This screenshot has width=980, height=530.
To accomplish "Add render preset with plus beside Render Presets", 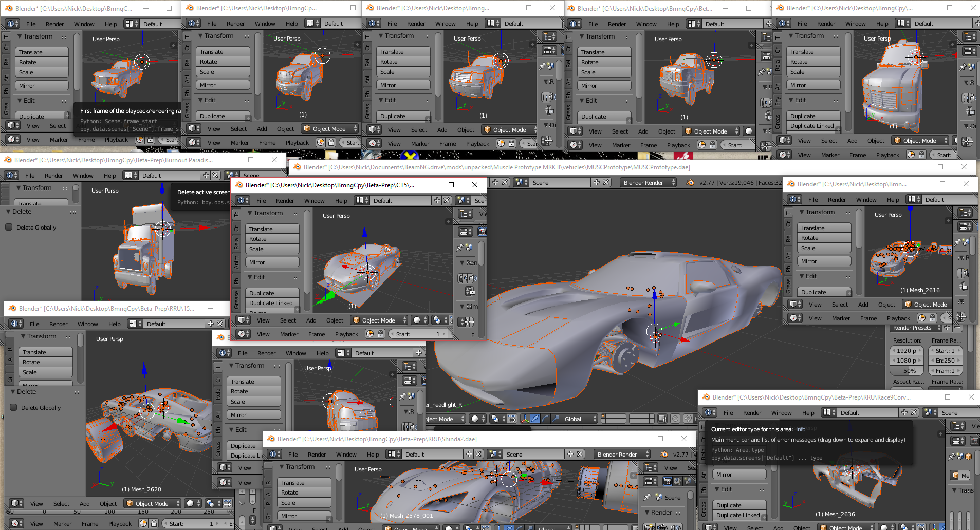I will [947, 328].
